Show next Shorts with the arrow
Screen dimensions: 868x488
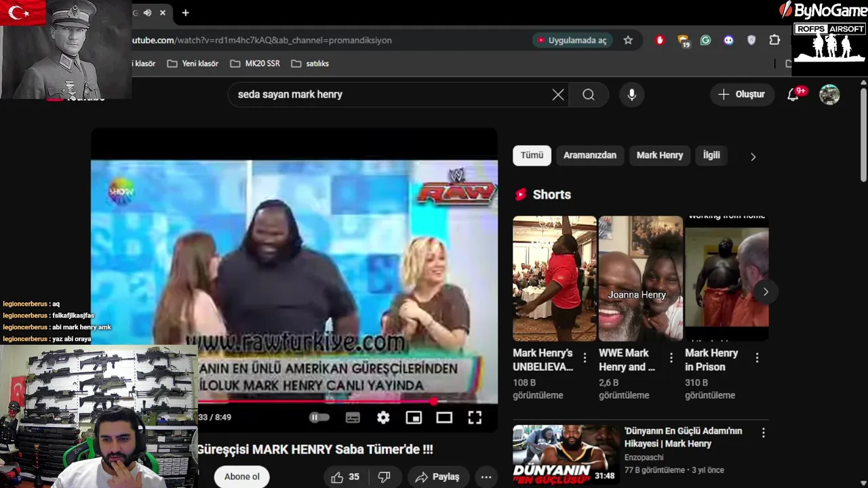point(766,291)
